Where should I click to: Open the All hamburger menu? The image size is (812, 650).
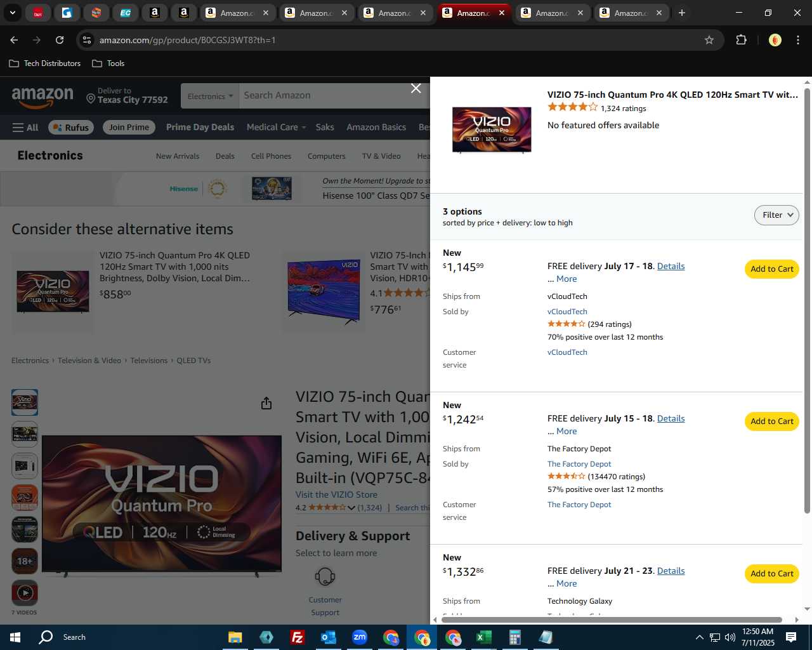(x=25, y=128)
